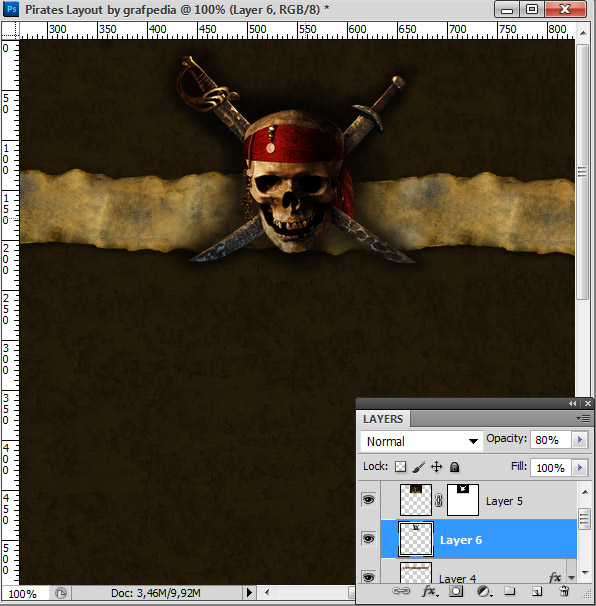Image resolution: width=596 pixels, height=606 pixels.
Task: Hide Layer 5 with its eye icon
Action: [x=368, y=500]
